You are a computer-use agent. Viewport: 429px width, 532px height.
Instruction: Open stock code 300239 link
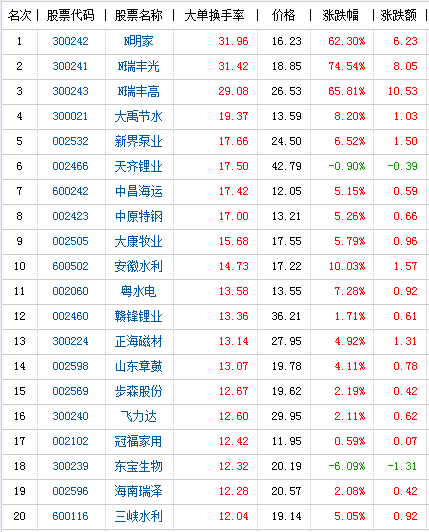(x=70, y=466)
